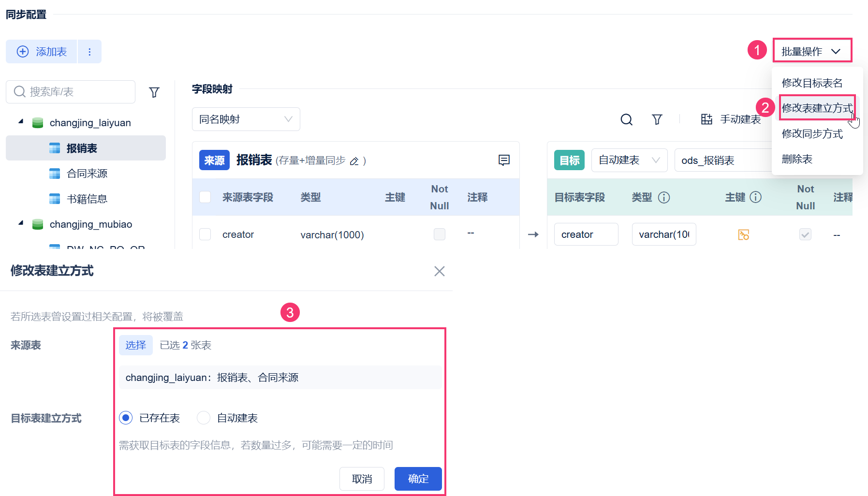This screenshot has height=496, width=868.
Task: Edit the target varchar type input
Action: 664,234
